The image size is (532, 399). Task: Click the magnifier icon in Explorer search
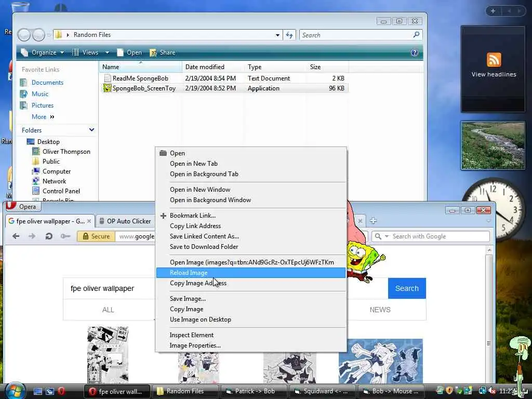pos(416,35)
